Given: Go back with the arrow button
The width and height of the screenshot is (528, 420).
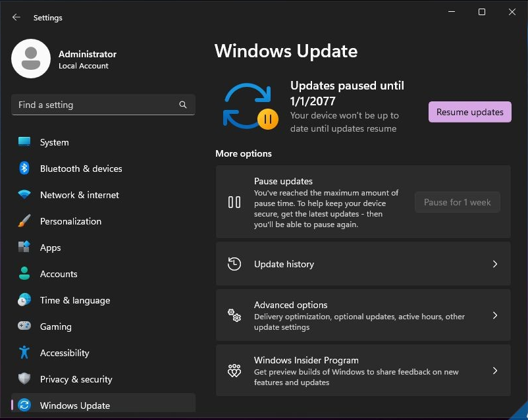Looking at the screenshot, I should click(x=16, y=17).
